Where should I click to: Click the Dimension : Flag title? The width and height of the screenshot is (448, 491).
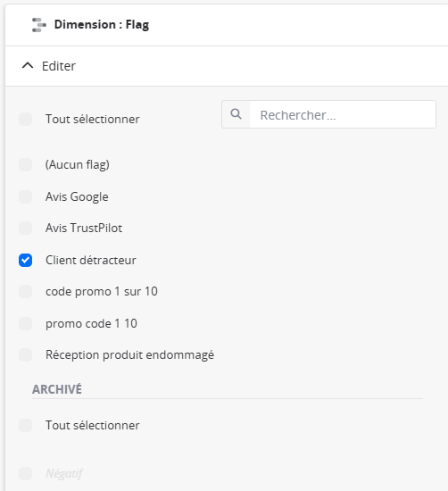coord(102,25)
